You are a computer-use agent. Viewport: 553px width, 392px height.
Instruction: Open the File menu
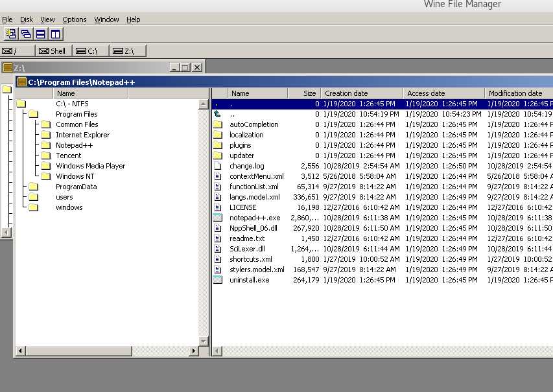pyautogui.click(x=7, y=19)
